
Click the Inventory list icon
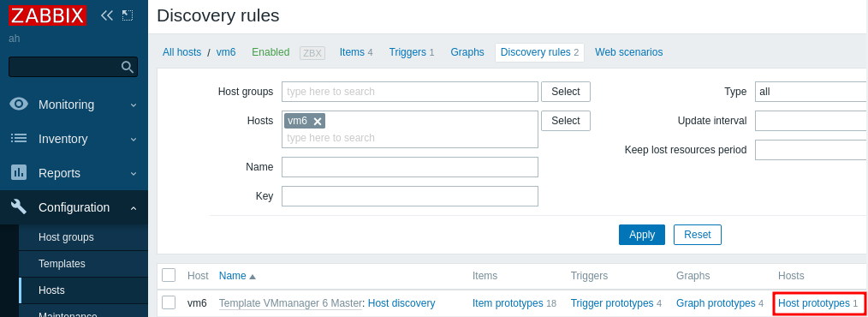coord(19,139)
